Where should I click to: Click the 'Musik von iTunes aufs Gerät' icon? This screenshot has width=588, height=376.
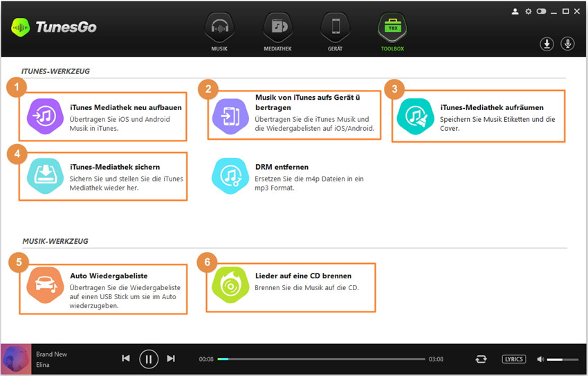(230, 116)
